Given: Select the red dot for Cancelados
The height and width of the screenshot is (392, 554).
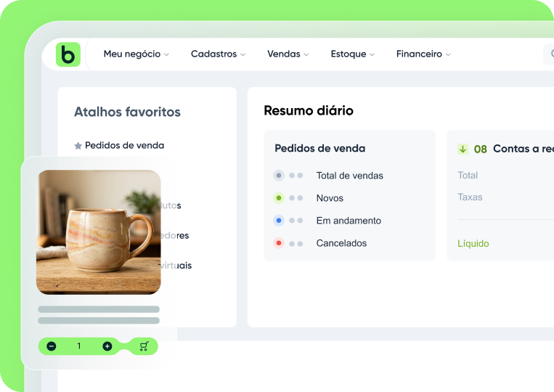Looking at the screenshot, I should click(279, 243).
